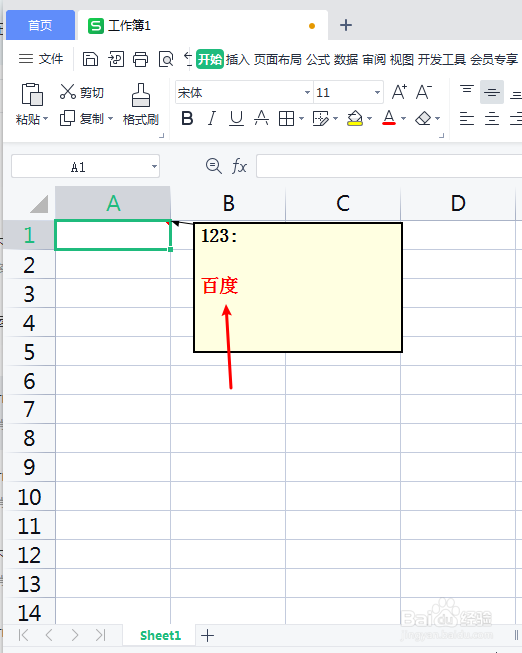This screenshot has width=522, height=653.
Task: Expand the font name dropdown
Action: 307,92
